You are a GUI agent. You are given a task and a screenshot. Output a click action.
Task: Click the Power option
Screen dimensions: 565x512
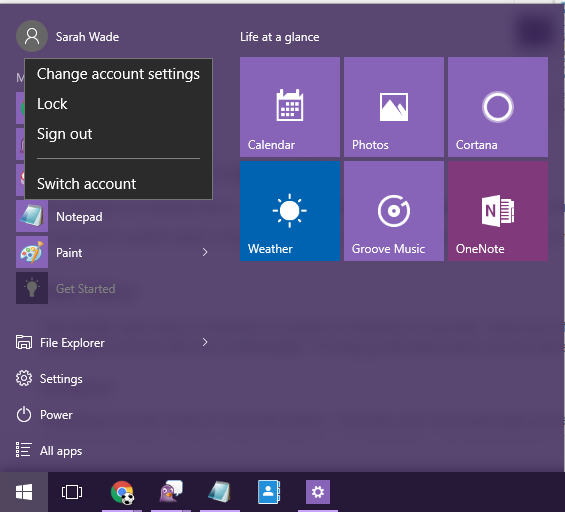pyautogui.click(x=44, y=415)
